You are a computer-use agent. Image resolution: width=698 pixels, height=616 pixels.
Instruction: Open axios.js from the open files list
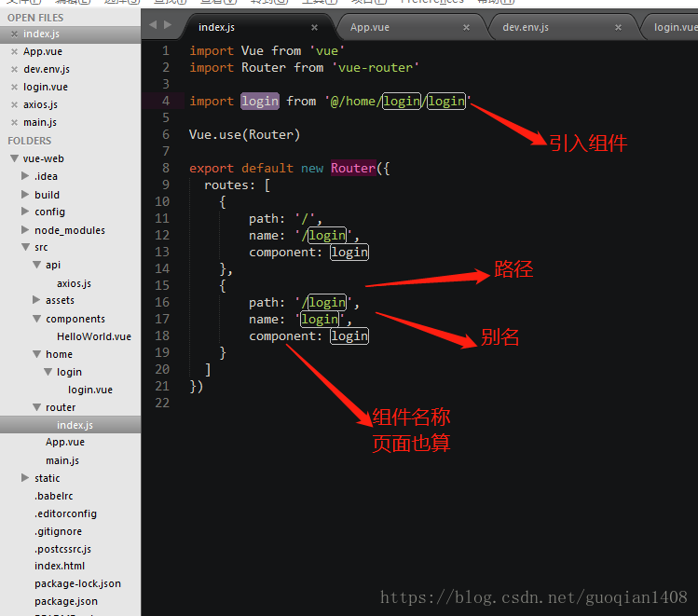(40, 105)
